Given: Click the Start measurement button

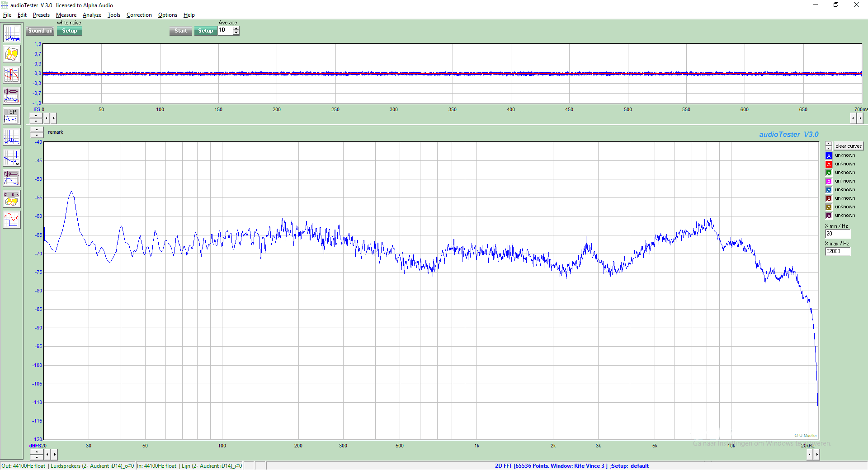Looking at the screenshot, I should (x=181, y=31).
